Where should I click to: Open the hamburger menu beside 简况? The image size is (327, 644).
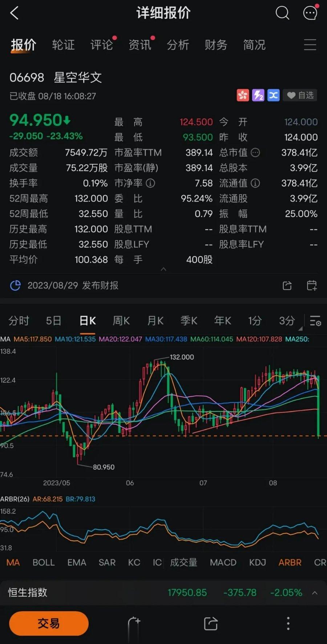(310, 45)
